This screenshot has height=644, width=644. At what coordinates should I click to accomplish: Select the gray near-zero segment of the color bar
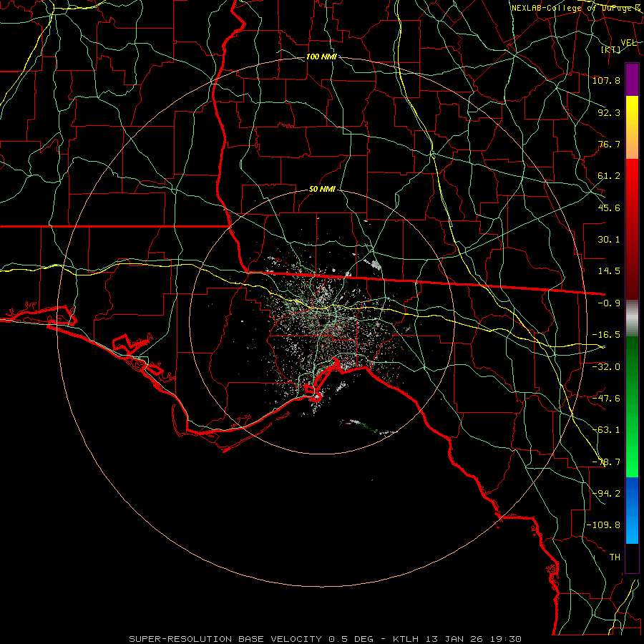(x=632, y=318)
